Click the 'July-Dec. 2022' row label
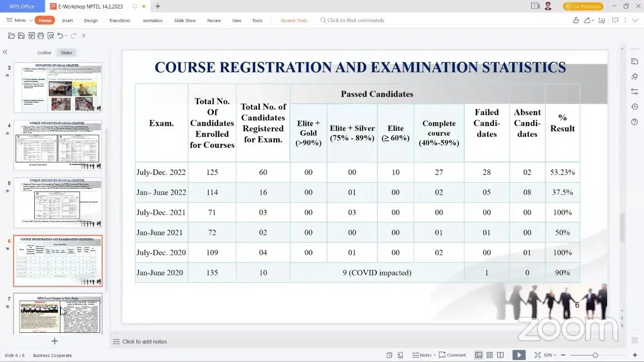 coord(161,172)
